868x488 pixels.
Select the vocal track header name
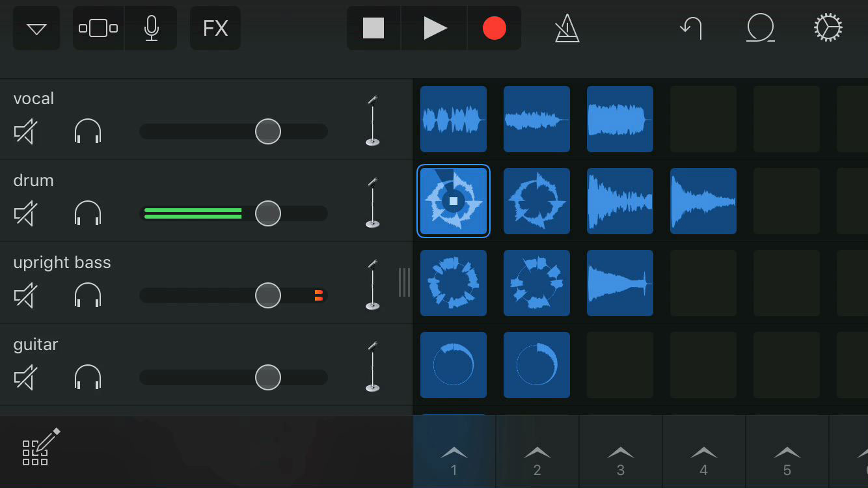(x=34, y=98)
